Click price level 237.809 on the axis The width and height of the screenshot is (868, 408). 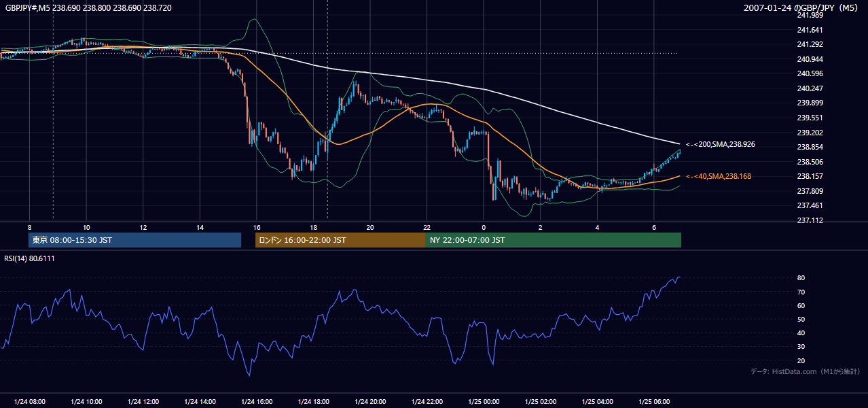tap(810, 191)
